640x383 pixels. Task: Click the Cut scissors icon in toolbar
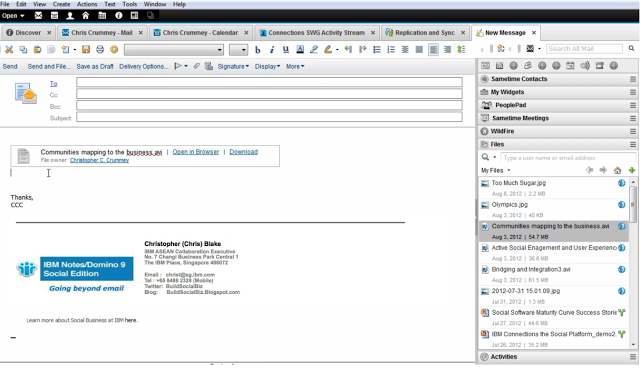coord(9,49)
